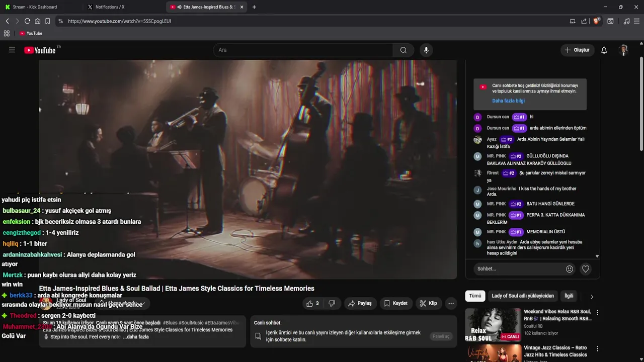Image resolution: width=644 pixels, height=362 pixels.
Task: Click #SoulMusic hashtag in description
Action: click(191, 323)
